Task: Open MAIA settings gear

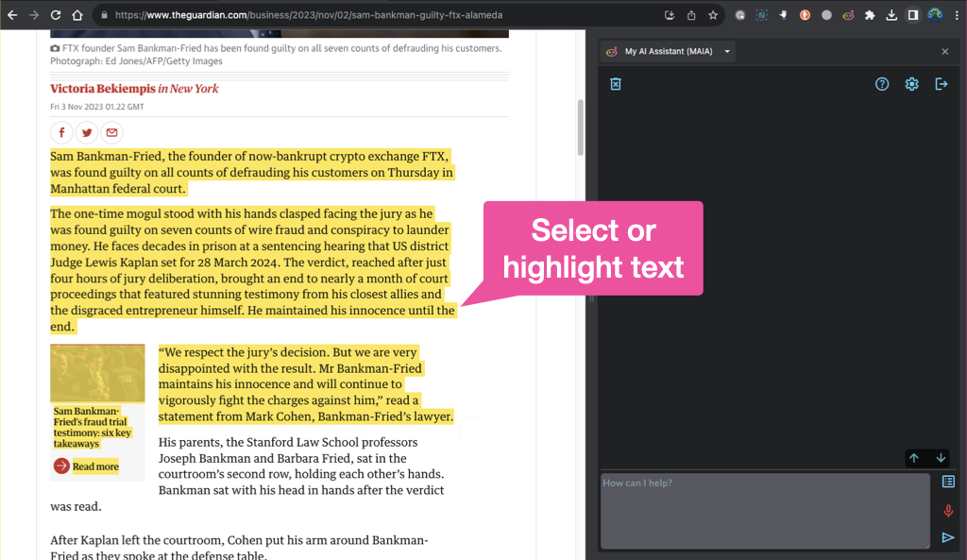Action: coord(911,84)
